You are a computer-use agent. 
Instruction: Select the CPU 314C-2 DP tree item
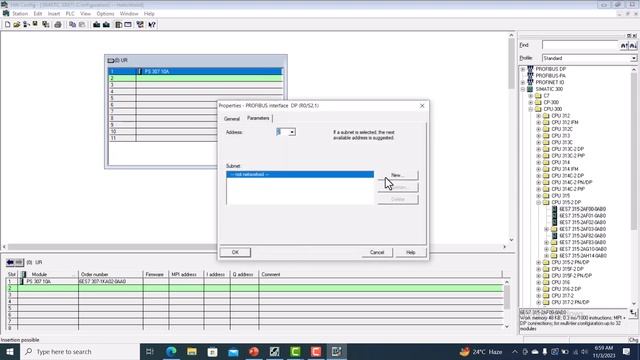coord(567,176)
